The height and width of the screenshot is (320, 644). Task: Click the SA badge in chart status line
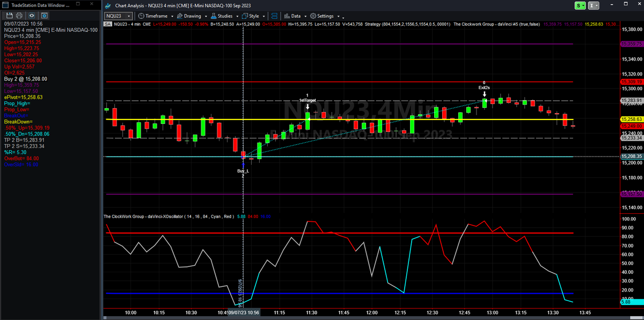click(x=108, y=24)
